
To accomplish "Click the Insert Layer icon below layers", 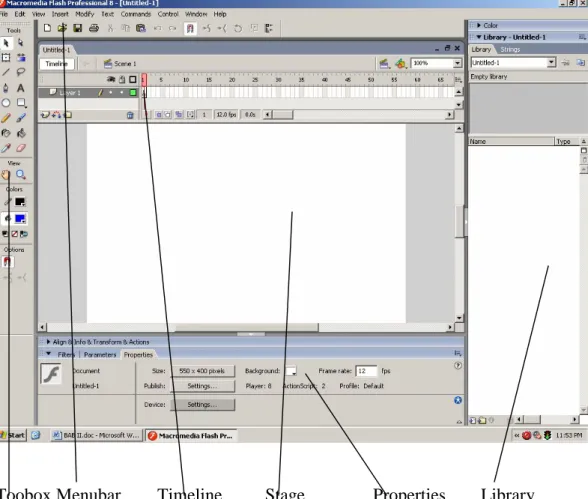I will (45, 115).
